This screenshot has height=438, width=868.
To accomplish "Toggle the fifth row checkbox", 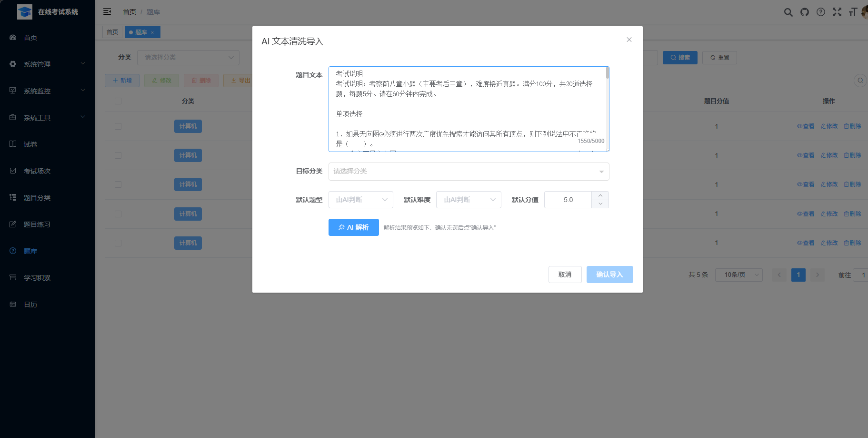I will point(118,243).
